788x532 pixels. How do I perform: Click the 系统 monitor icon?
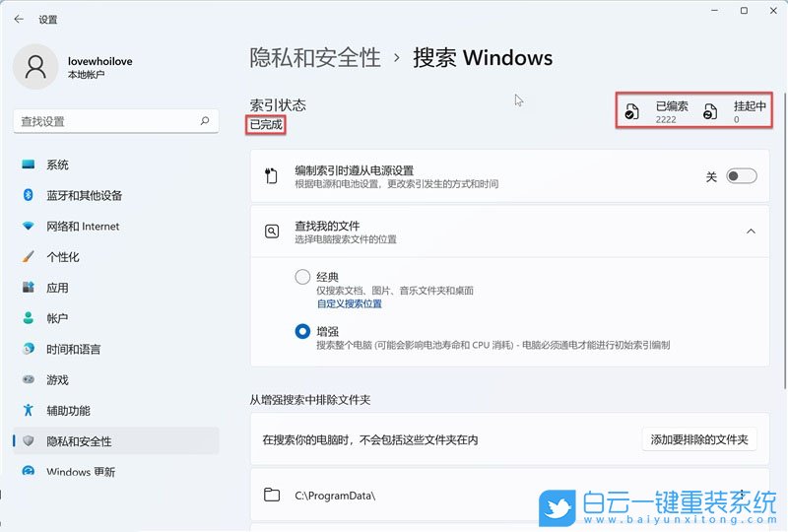[x=29, y=165]
